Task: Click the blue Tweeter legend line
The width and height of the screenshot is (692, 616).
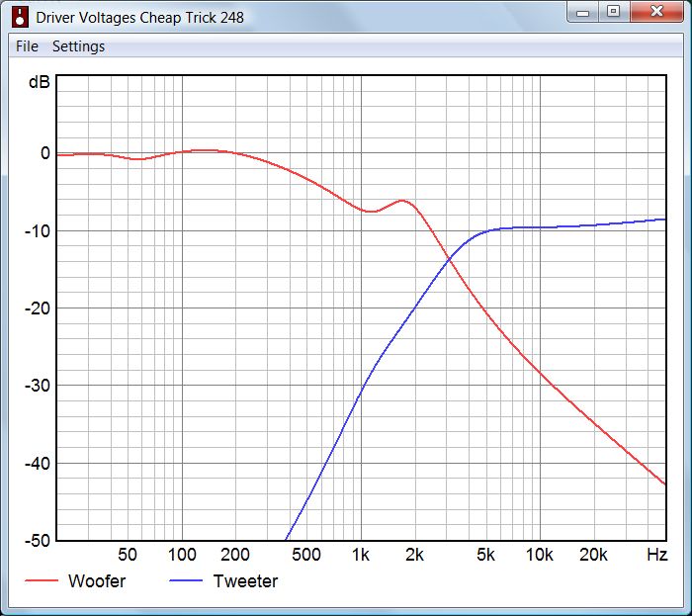Action: [186, 580]
